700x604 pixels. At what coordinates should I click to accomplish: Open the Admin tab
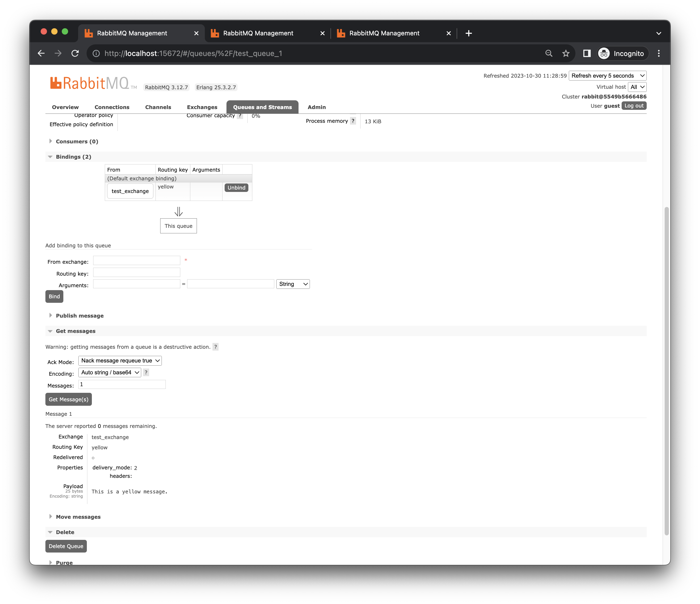point(316,107)
